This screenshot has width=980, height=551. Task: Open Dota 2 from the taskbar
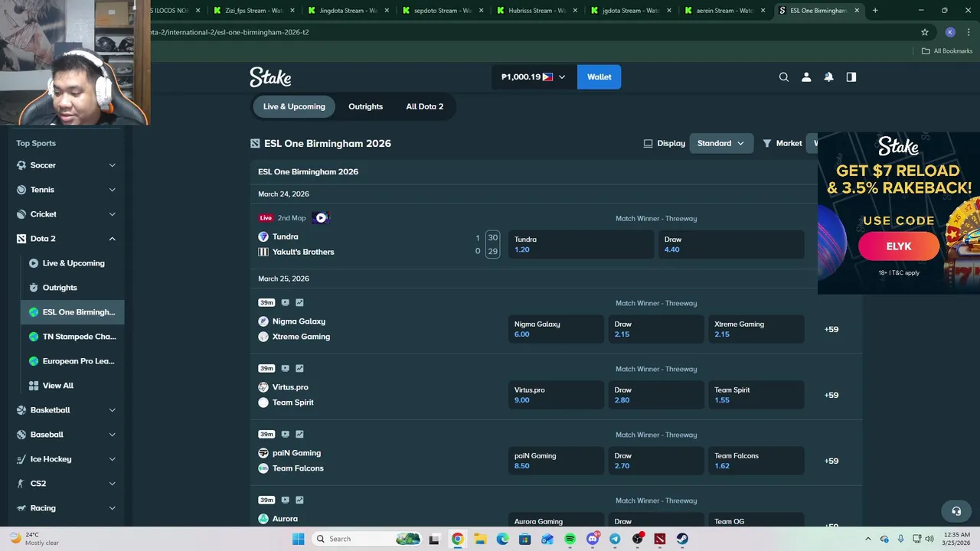click(x=660, y=539)
